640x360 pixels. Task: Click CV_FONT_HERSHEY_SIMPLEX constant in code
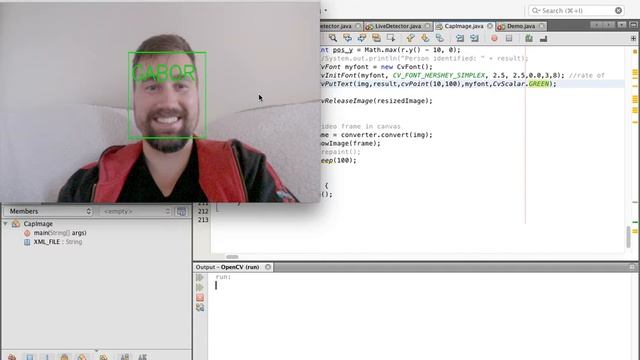click(x=439, y=76)
